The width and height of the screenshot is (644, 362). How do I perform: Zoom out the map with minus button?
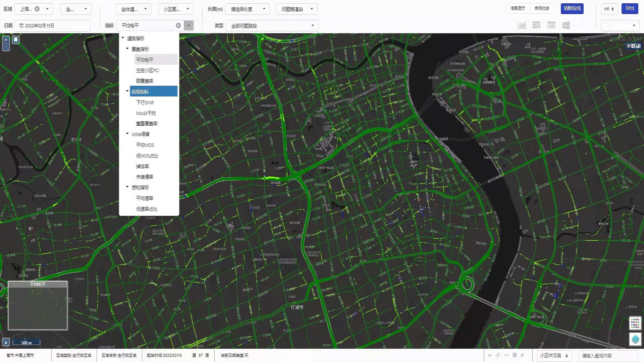pyautogui.click(x=6, y=47)
